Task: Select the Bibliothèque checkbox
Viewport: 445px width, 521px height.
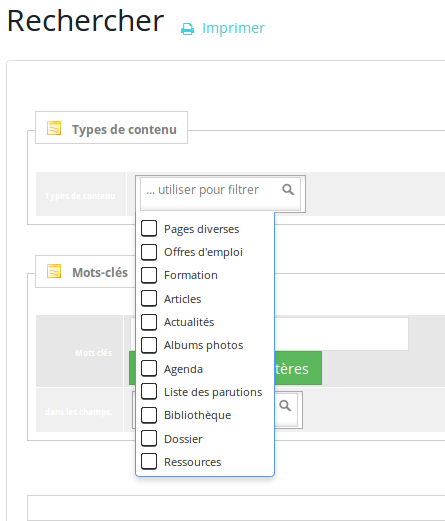Action: [149, 415]
